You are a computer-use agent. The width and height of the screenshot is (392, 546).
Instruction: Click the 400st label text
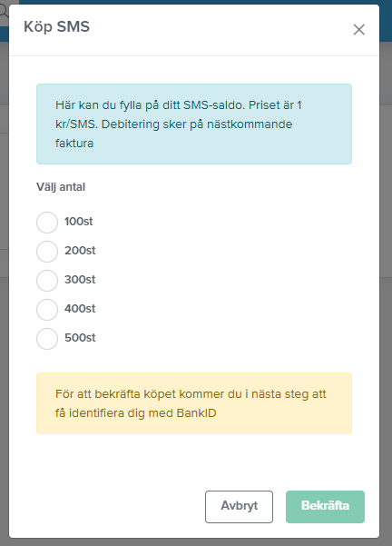(x=80, y=309)
